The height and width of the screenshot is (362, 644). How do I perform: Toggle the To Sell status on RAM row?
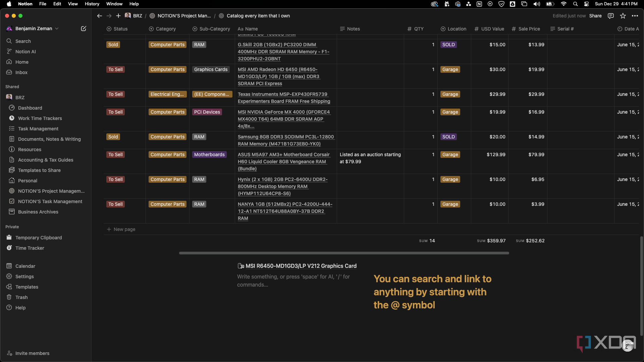115,179
